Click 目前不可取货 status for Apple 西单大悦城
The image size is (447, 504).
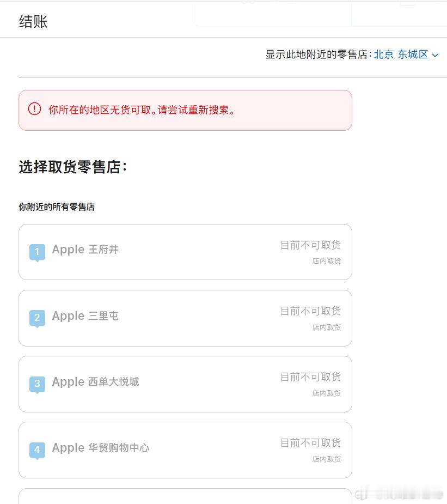pos(310,377)
